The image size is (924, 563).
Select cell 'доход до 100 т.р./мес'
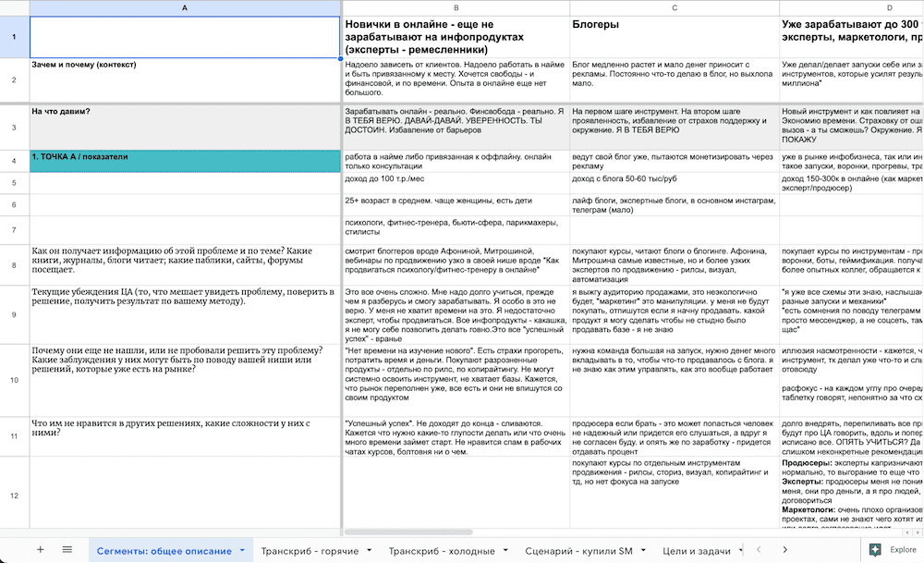pyautogui.click(x=456, y=183)
